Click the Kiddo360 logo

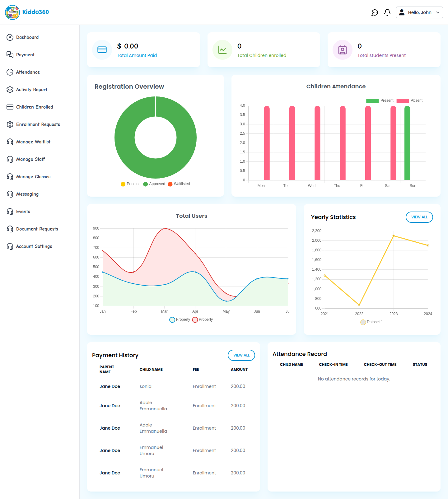tap(27, 12)
